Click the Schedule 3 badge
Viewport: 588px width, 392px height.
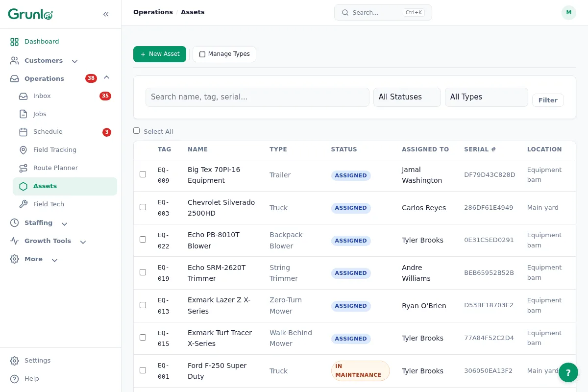point(107,132)
